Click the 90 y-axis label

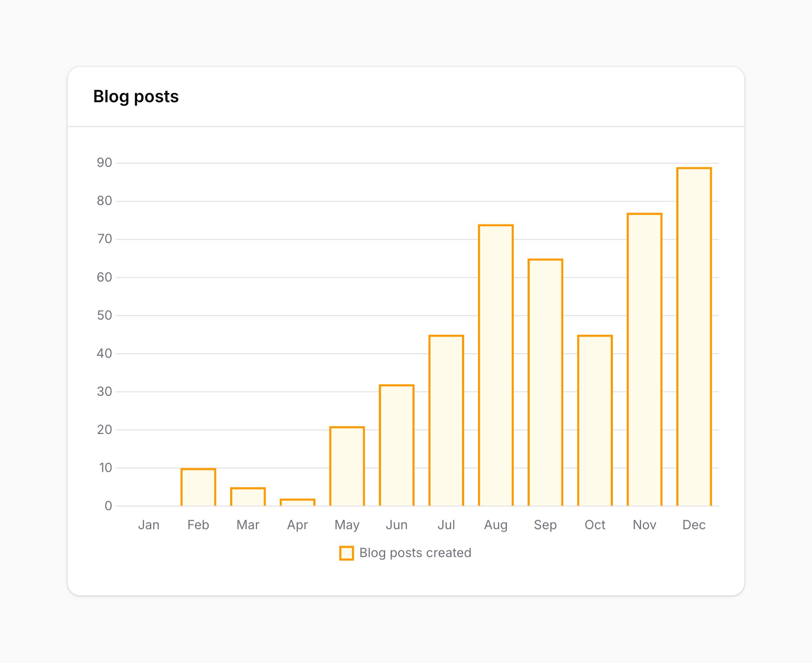point(104,163)
